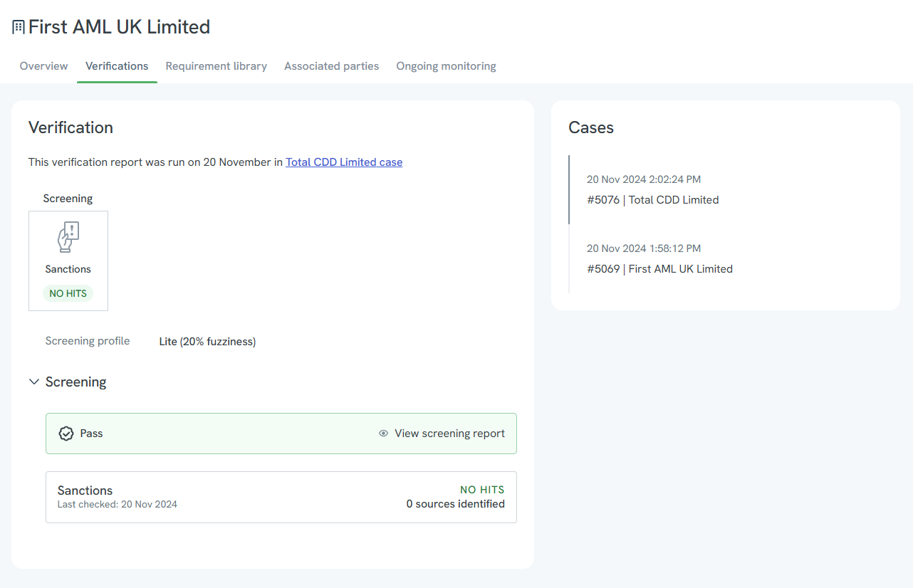The image size is (913, 588).
Task: Click View screening report
Action: [x=442, y=434]
